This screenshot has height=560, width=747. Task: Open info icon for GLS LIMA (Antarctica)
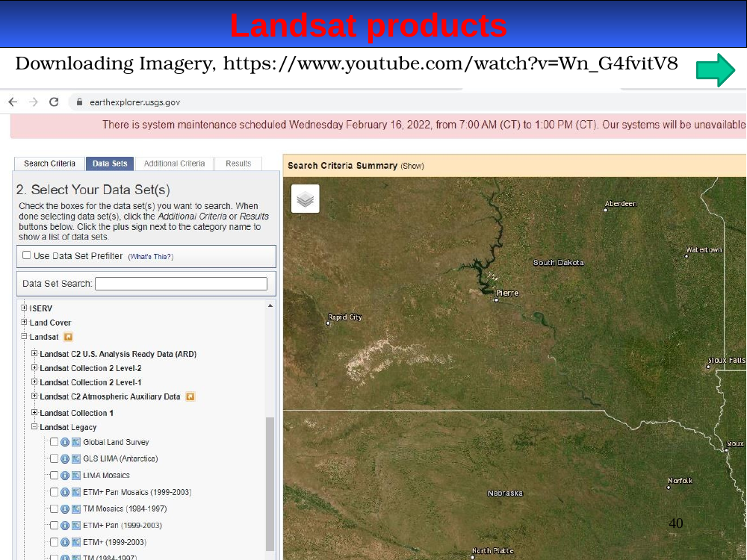coord(65,459)
